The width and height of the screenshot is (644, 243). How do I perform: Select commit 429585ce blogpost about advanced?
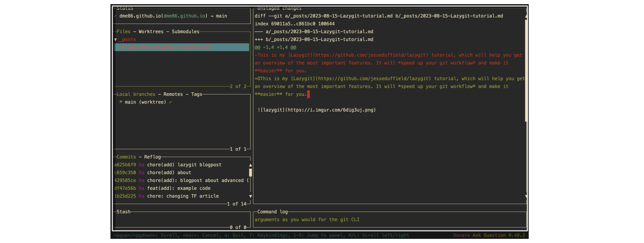(181, 180)
